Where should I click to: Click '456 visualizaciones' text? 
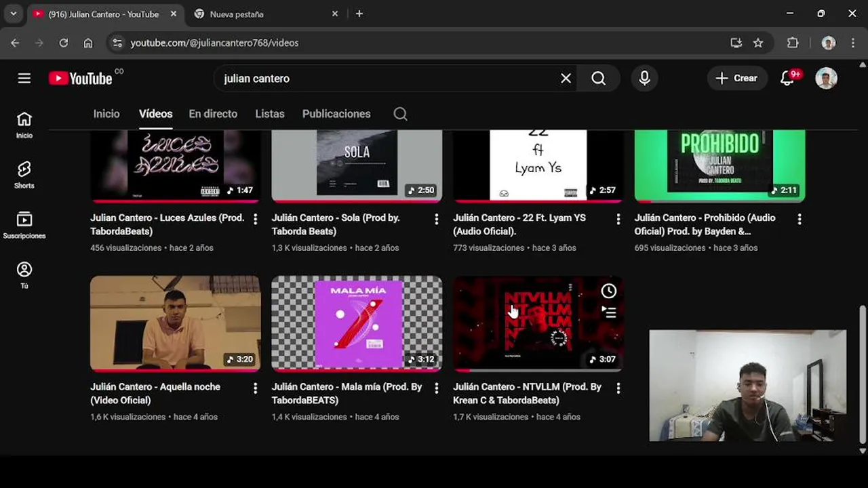click(x=126, y=247)
